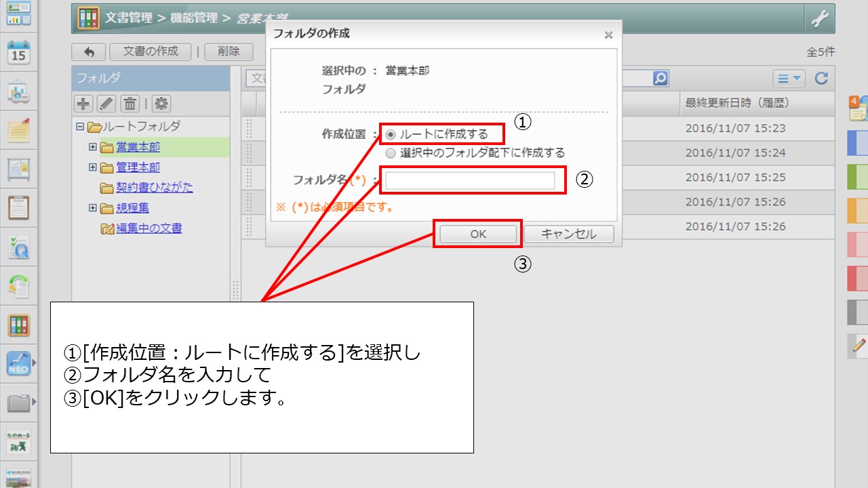Click the settings wrench icon in header

click(820, 19)
